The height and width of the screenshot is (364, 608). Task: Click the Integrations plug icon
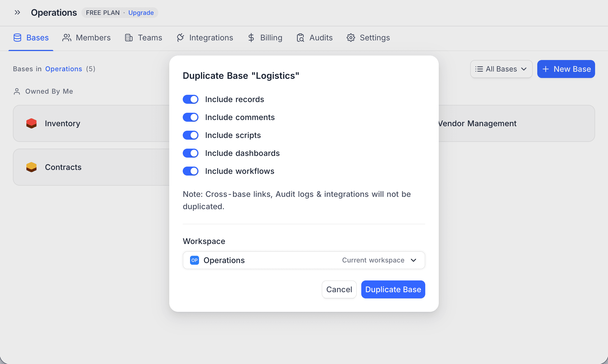pos(180,38)
